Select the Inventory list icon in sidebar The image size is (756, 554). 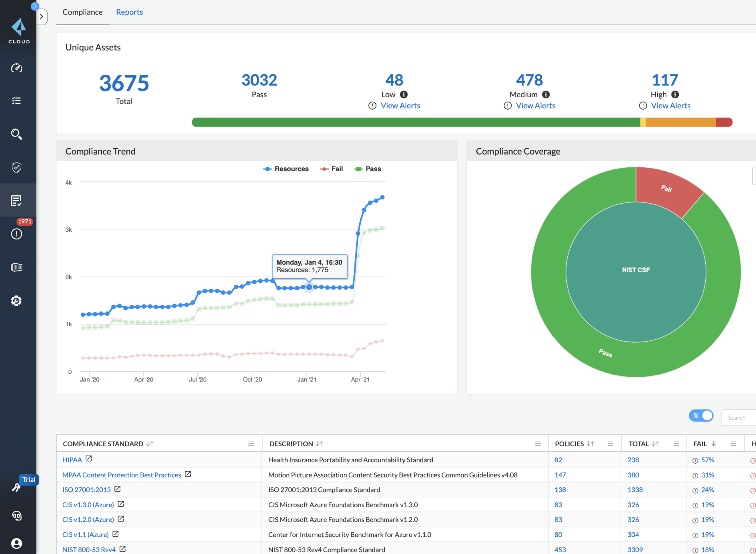[16, 100]
